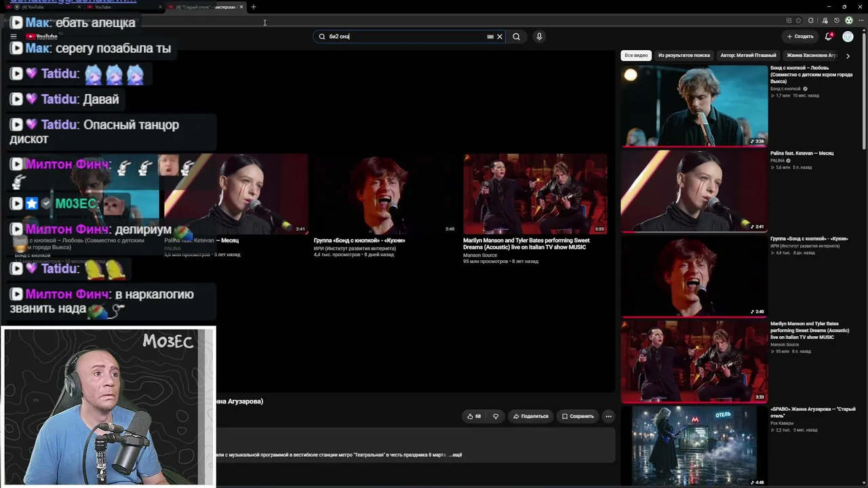Screen dimensions: 868x488
Task: Open the browser history icon
Action: point(837,21)
